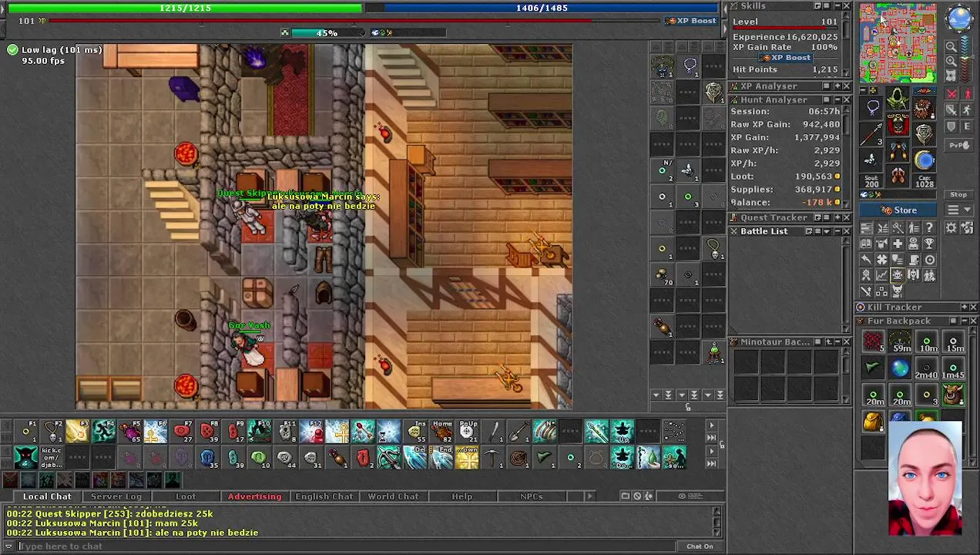The width and height of the screenshot is (980, 555).
Task: Switch to the Server Log tab
Action: click(x=116, y=496)
